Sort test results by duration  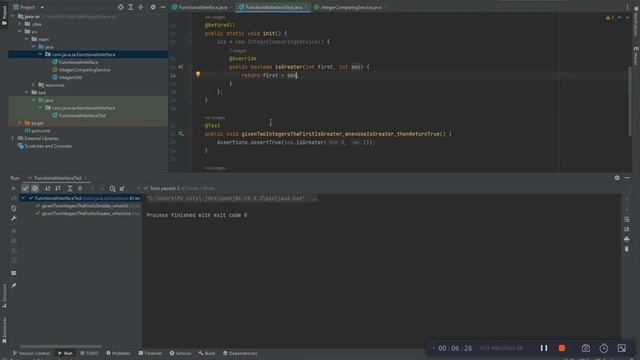(x=58, y=189)
